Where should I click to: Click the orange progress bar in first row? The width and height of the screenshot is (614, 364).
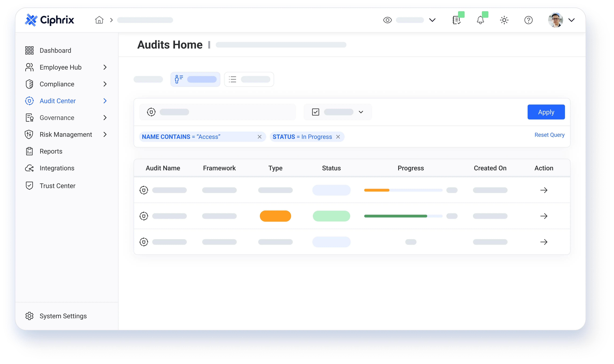click(376, 190)
